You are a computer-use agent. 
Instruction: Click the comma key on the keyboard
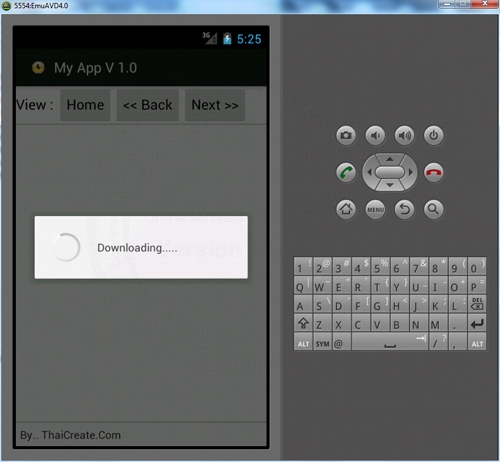click(x=458, y=342)
